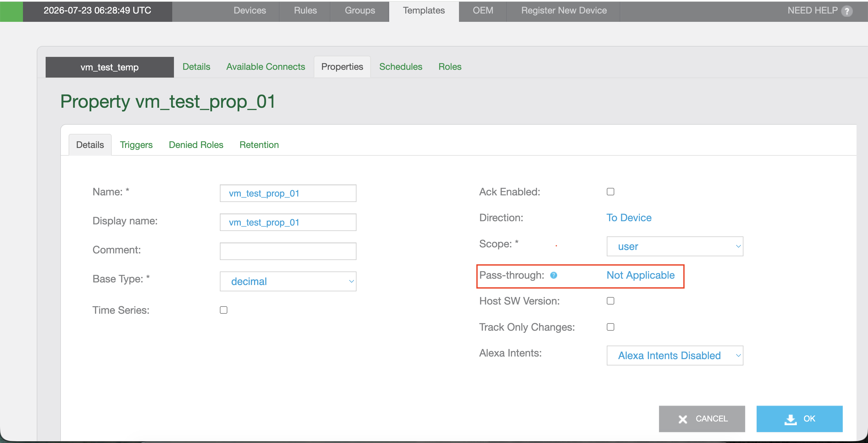Open the Base Type decimal dropdown
The width and height of the screenshot is (868, 443).
(288, 281)
